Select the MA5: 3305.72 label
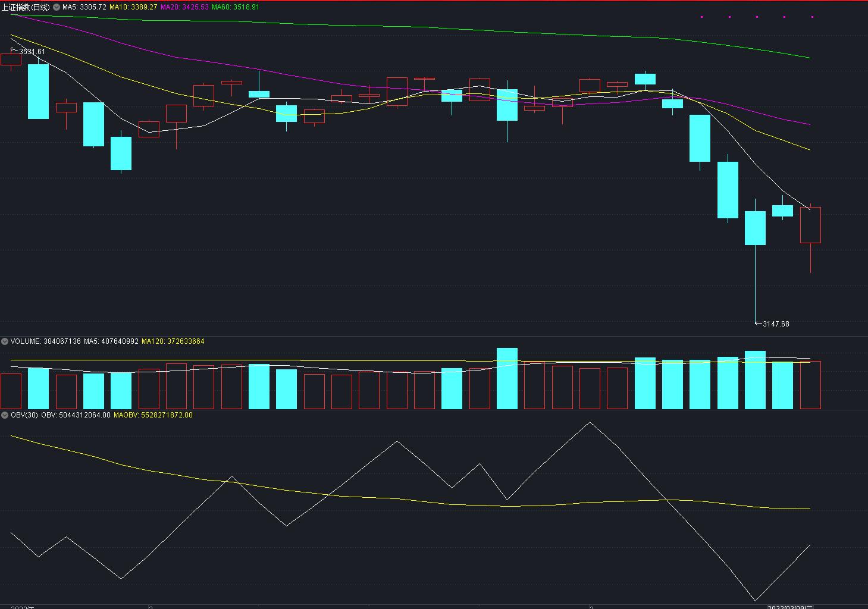Viewport: 868px width, 609px height. 84,7
